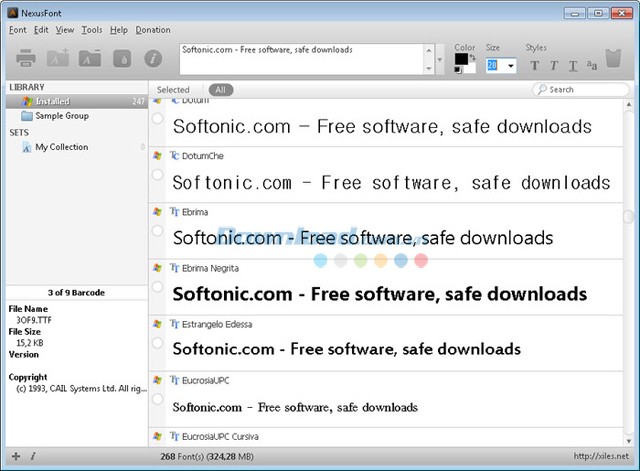This screenshot has height=471, width=640.
Task: Select the Sample Group folder in the library
Action: click(62, 116)
